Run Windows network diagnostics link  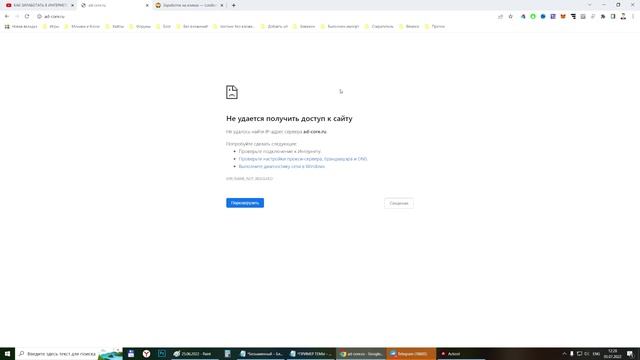[x=282, y=167]
